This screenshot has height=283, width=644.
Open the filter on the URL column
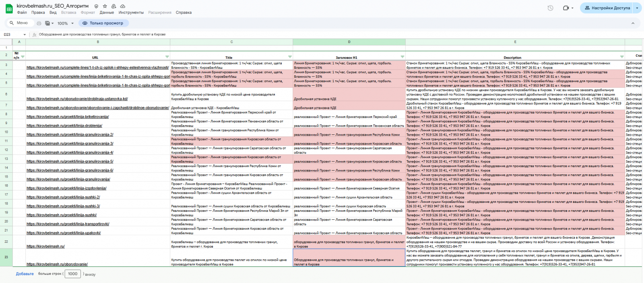point(167,57)
